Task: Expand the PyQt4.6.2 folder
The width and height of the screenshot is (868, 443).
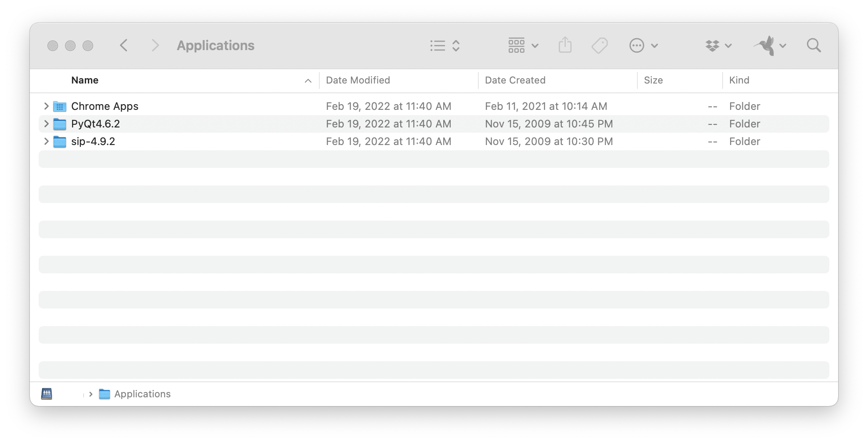Action: click(46, 123)
